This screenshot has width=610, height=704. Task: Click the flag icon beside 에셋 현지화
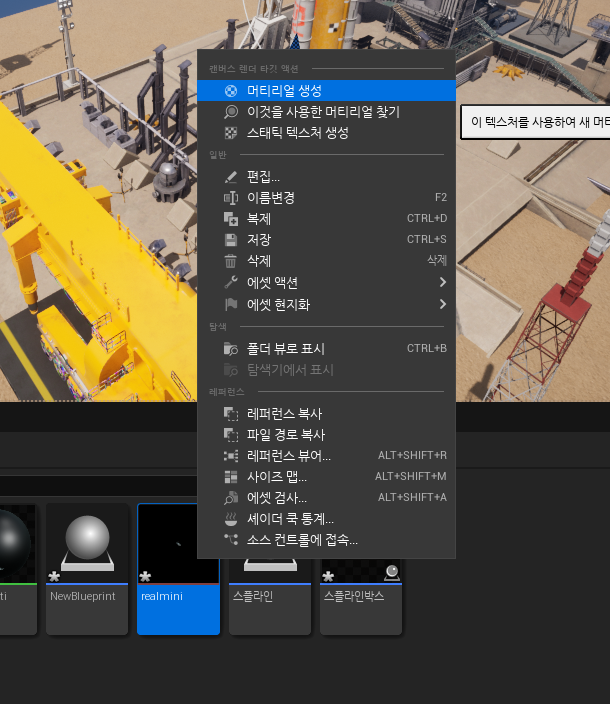(x=231, y=304)
